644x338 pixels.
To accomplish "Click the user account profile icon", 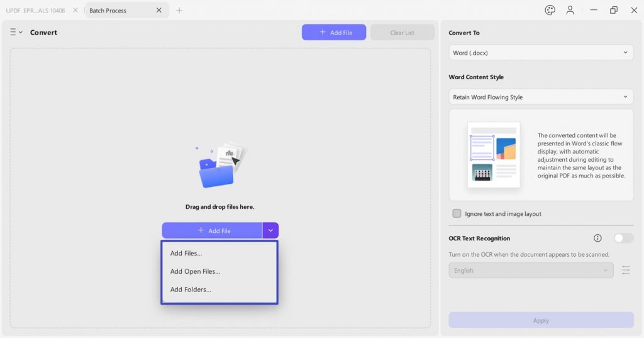I will [570, 10].
